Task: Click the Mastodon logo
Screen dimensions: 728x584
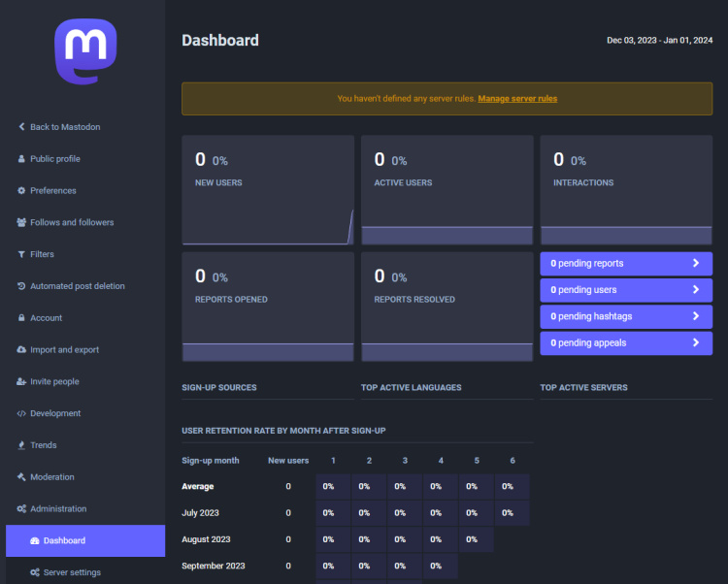Action: (85, 50)
